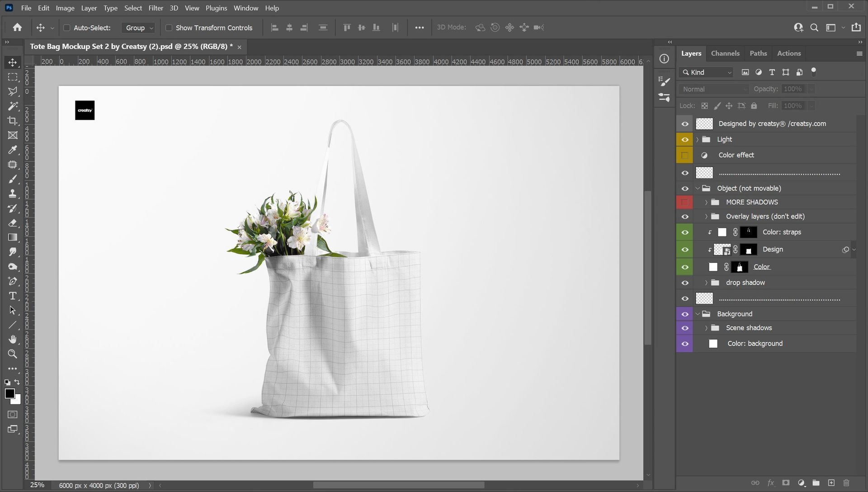868x492 pixels.
Task: Open layer style fx icon
Action: pyautogui.click(x=771, y=483)
